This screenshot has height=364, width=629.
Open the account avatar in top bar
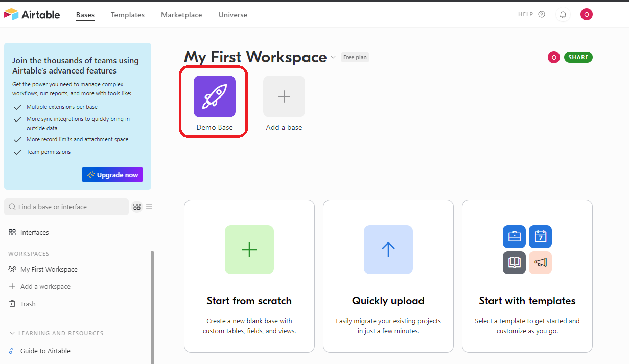[x=586, y=15]
